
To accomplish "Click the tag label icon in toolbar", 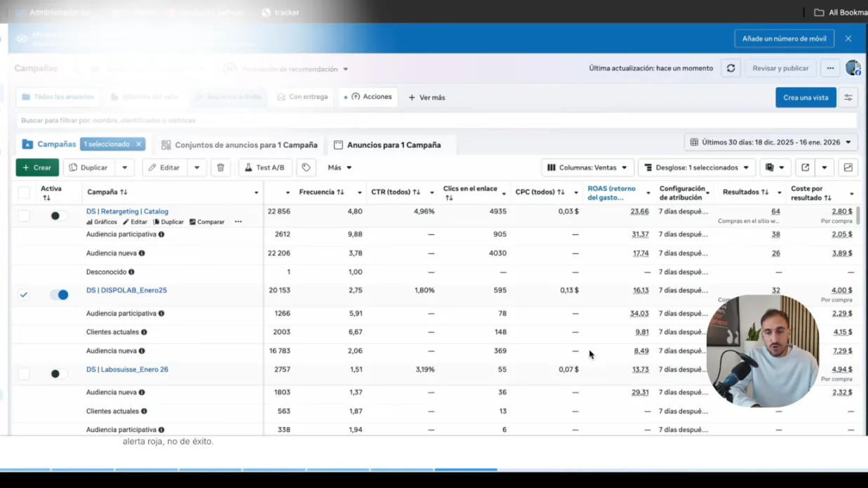I will coord(306,168).
